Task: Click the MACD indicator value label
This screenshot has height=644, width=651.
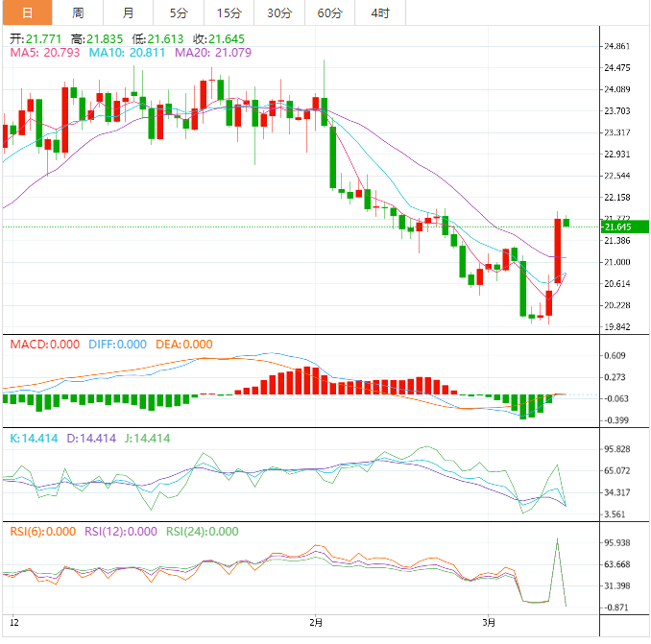Action: pos(43,344)
